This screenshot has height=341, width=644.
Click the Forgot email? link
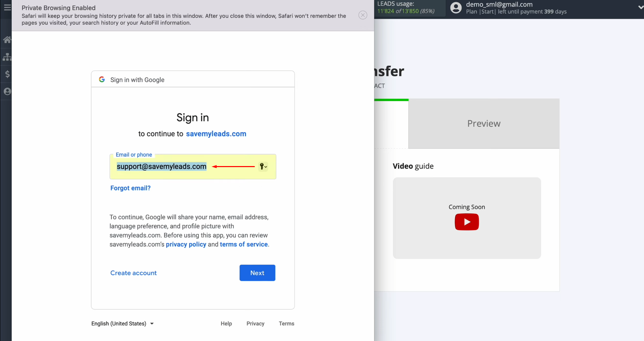click(130, 188)
